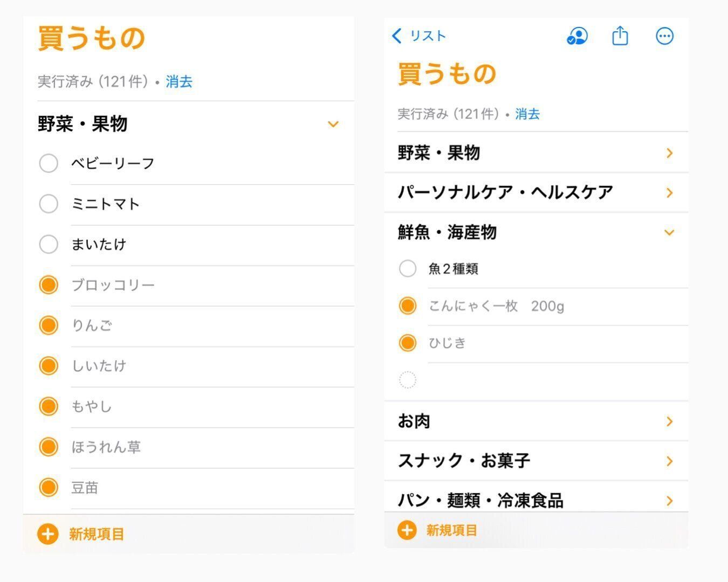Uncheck the completed ひじき item
Viewport: 728px width, 582px height.
(x=408, y=343)
